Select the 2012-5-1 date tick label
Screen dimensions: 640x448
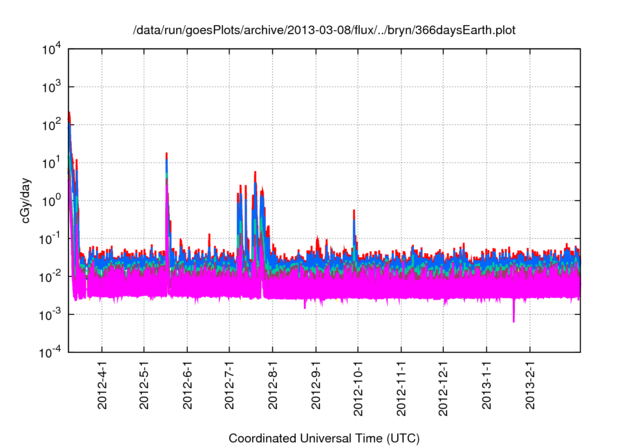click(x=145, y=385)
